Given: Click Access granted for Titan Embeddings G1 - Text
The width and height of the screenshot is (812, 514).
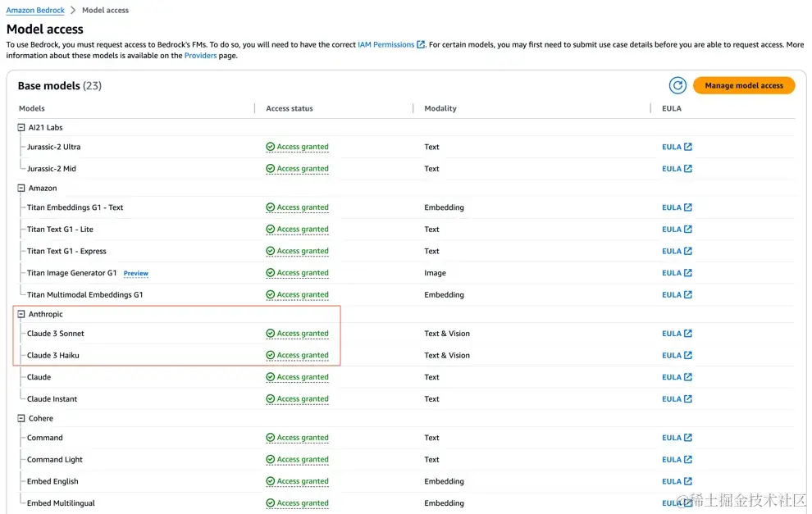Looking at the screenshot, I should (297, 207).
